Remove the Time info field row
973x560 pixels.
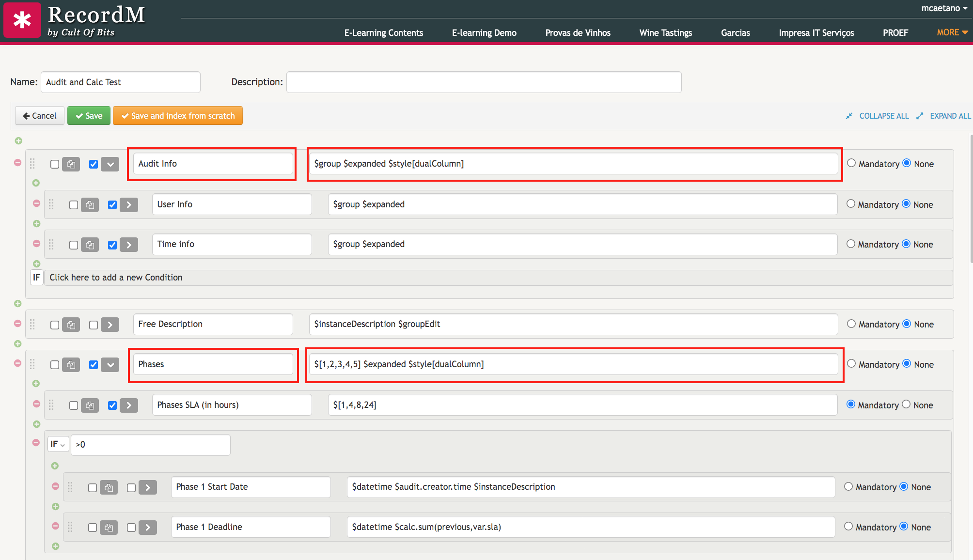(x=36, y=243)
